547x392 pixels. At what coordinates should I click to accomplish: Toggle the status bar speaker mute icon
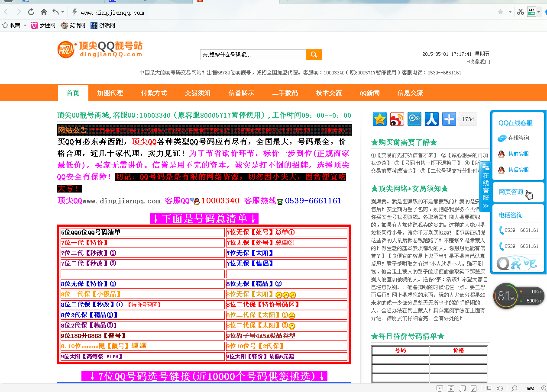(500, 389)
